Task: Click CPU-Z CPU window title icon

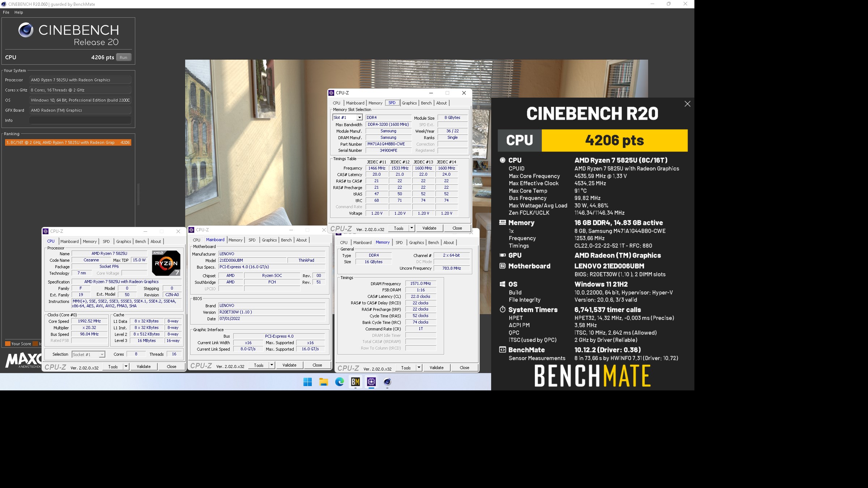Action: pos(46,231)
